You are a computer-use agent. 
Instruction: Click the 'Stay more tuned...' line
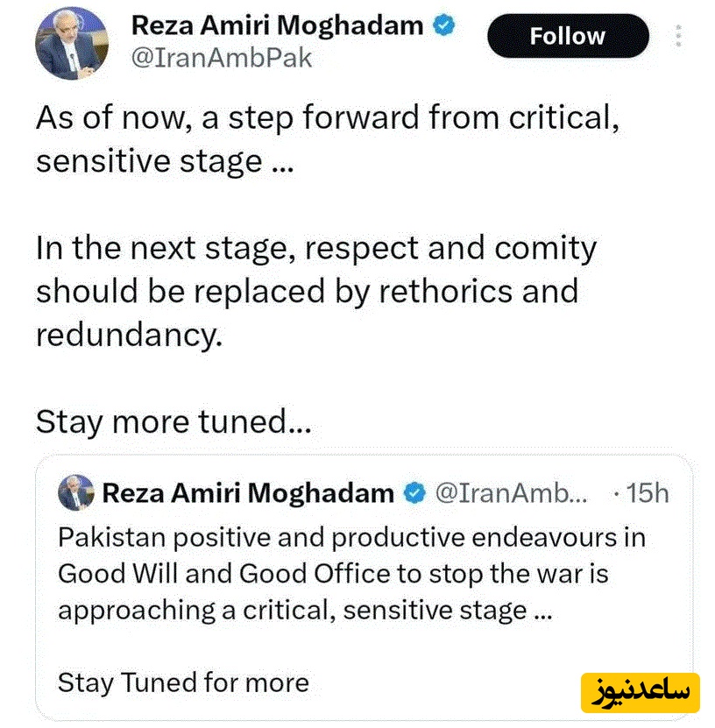173,421
